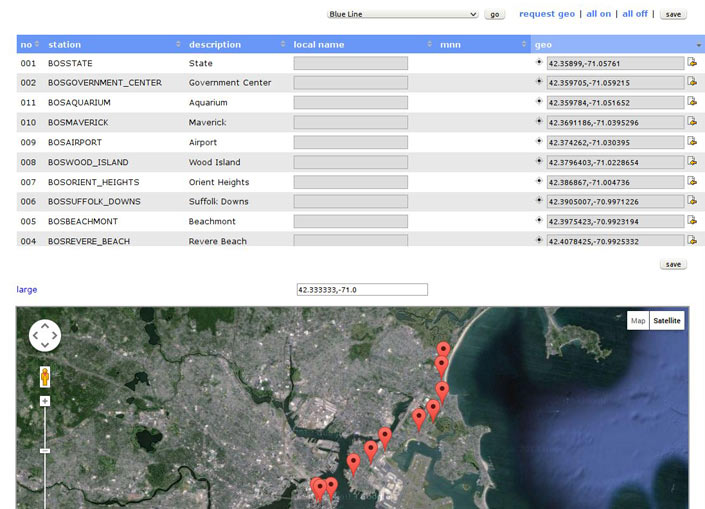Viewport: 705px width, 509px height.
Task: Click the map zoom in plus button
Action: 45,401
